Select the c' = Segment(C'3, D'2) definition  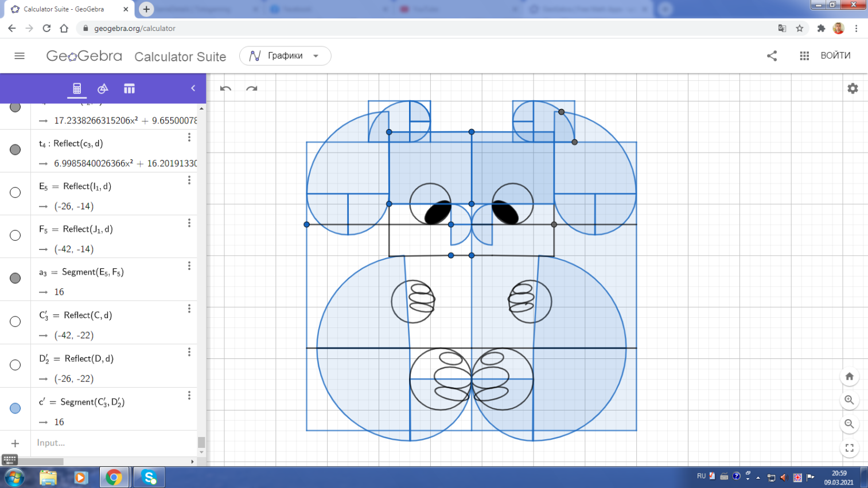tap(82, 402)
